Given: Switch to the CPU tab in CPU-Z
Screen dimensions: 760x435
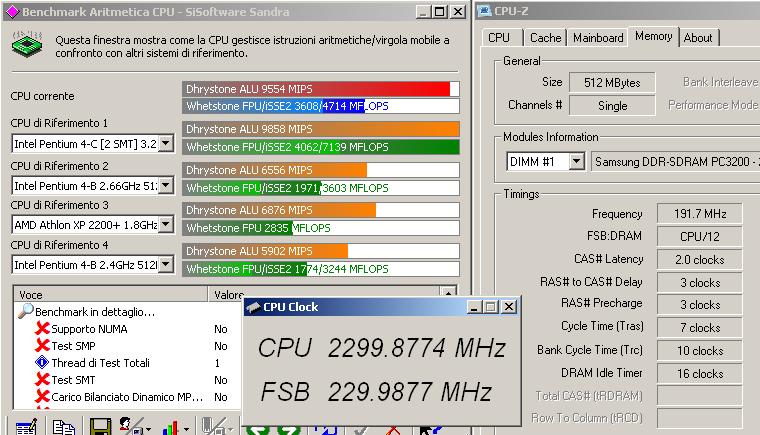Looking at the screenshot, I should click(x=499, y=37).
